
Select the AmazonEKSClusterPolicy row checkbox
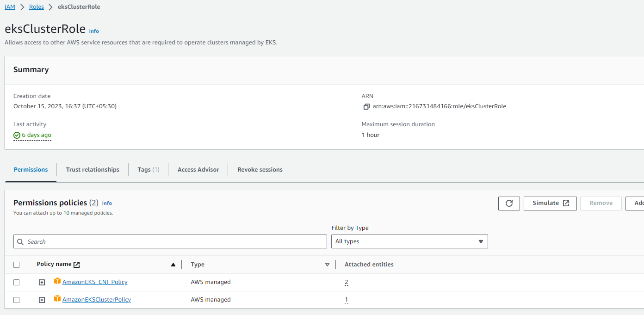(x=17, y=300)
